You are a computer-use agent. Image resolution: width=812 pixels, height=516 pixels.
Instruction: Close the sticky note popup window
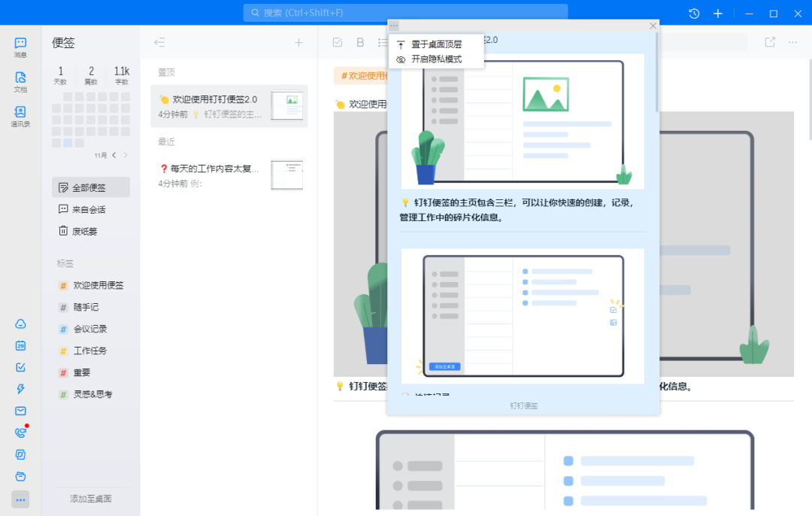pos(653,26)
